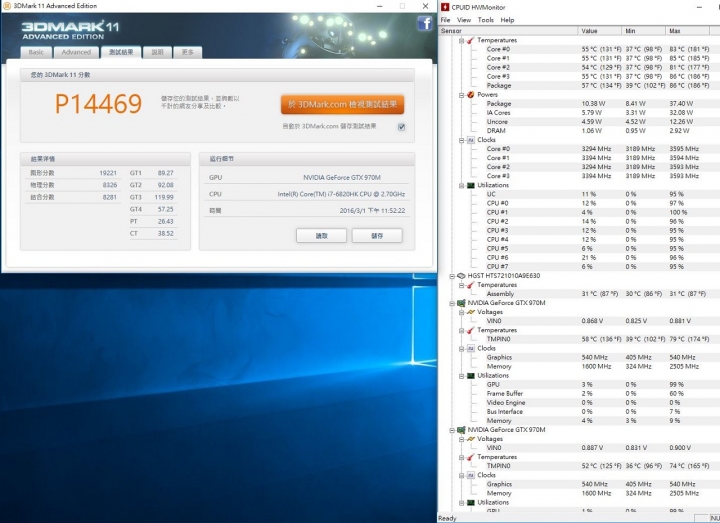
Task: Click the 3DMark 11 title bar icon
Action: tap(7, 6)
